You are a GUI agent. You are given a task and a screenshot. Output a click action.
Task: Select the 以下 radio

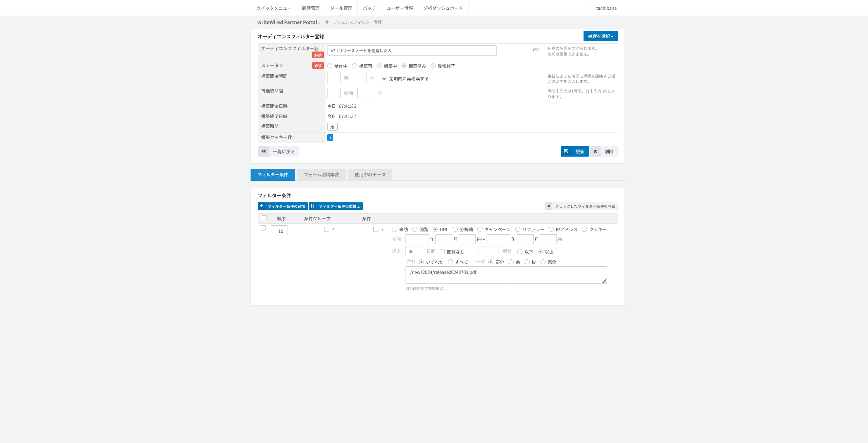[520, 252]
